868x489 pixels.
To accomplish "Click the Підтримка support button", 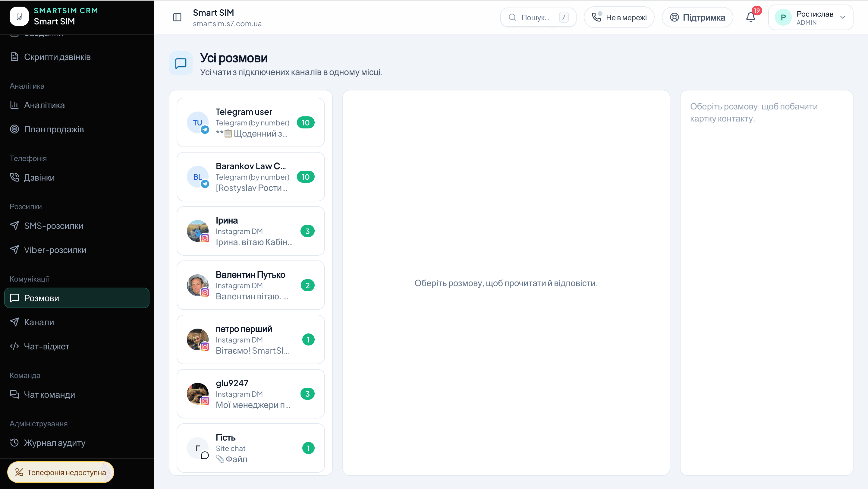I will click(697, 17).
